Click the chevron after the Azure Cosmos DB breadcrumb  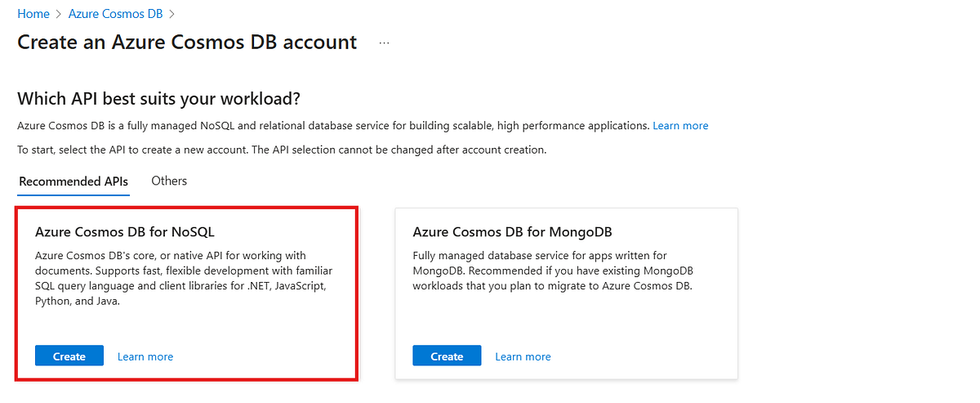point(171,14)
